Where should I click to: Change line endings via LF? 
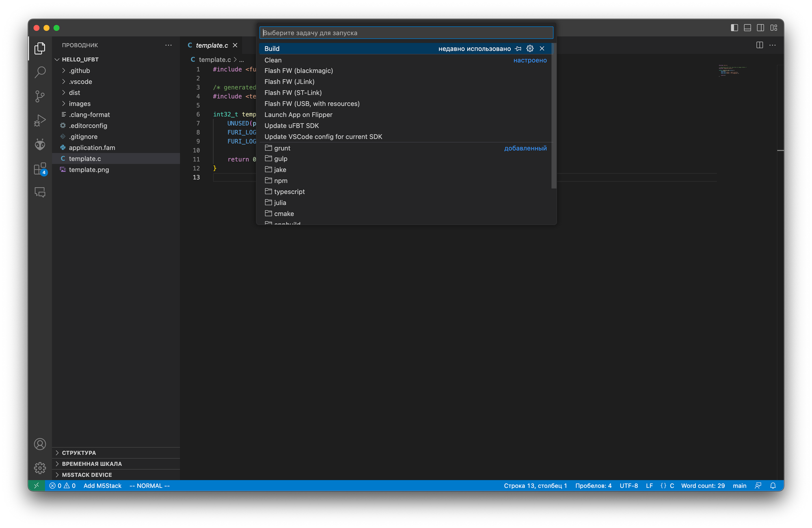(x=649, y=485)
